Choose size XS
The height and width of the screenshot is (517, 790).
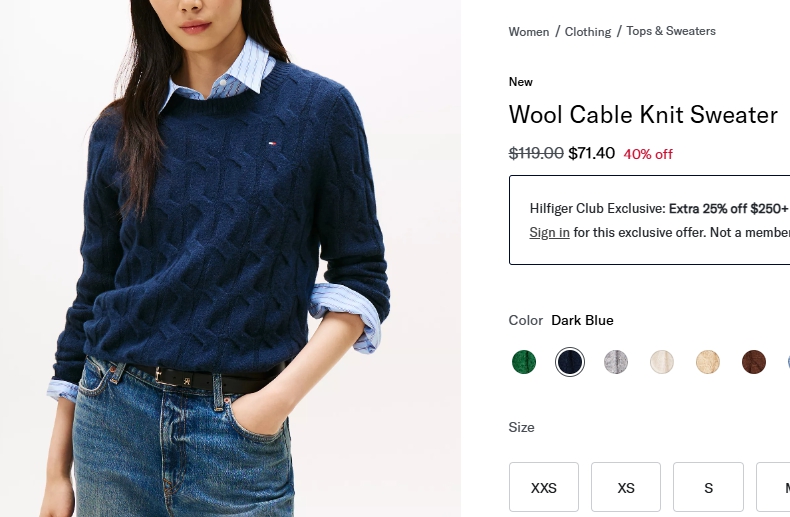click(626, 488)
